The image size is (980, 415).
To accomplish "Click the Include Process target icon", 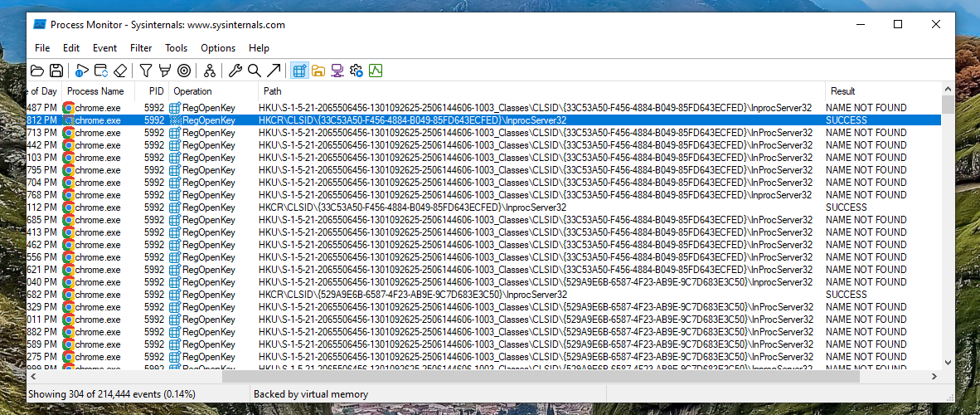I will click(184, 71).
